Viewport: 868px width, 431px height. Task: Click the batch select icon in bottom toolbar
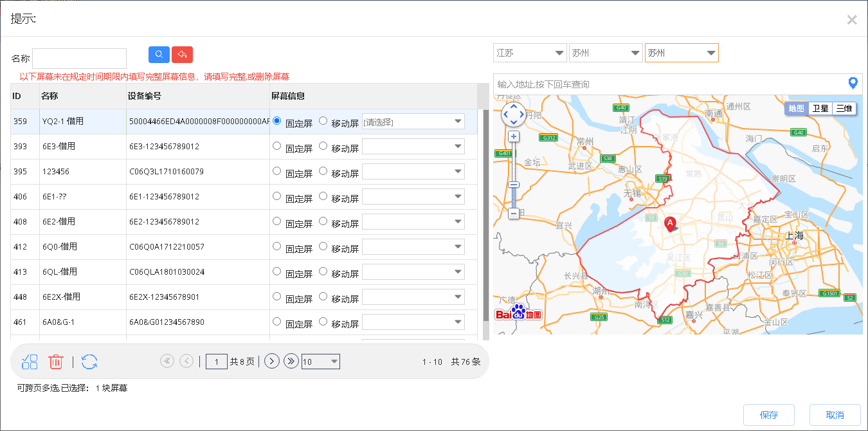30,362
